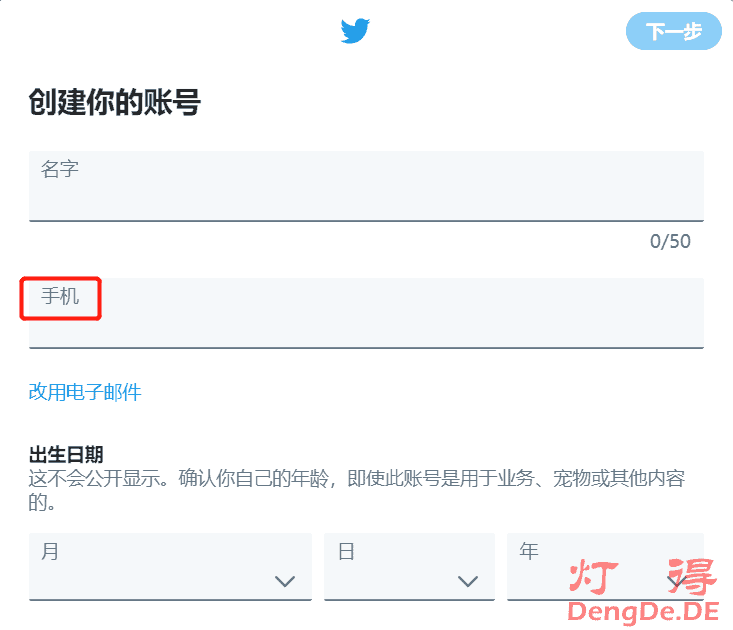Viewport: 733px width, 630px height.
Task: Click the 下一步 next step button
Action: [x=674, y=31]
